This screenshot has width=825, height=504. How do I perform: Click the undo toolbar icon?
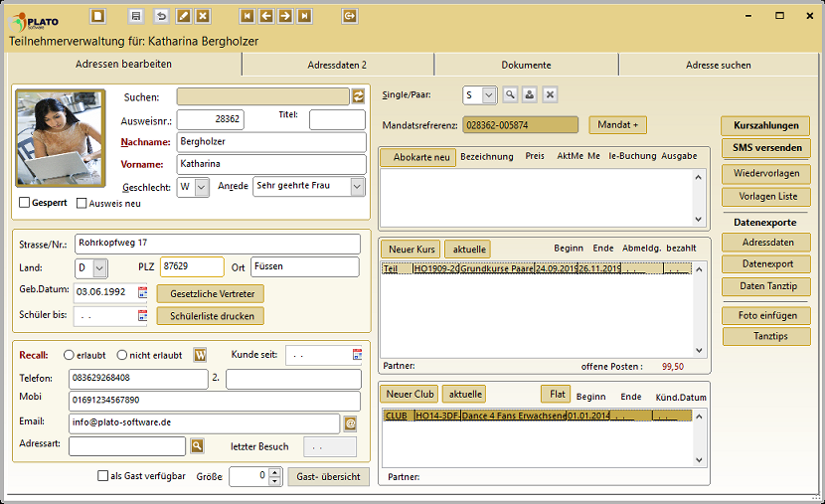point(161,16)
